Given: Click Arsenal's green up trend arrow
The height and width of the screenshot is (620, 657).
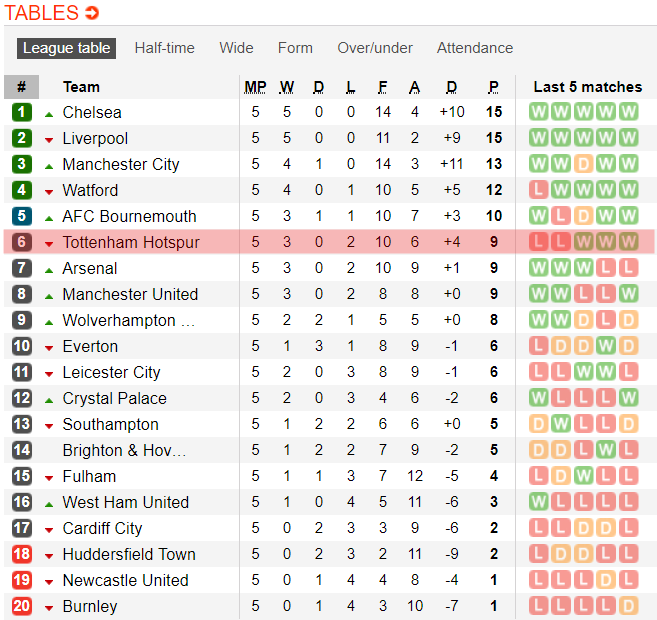Looking at the screenshot, I should (49, 269).
